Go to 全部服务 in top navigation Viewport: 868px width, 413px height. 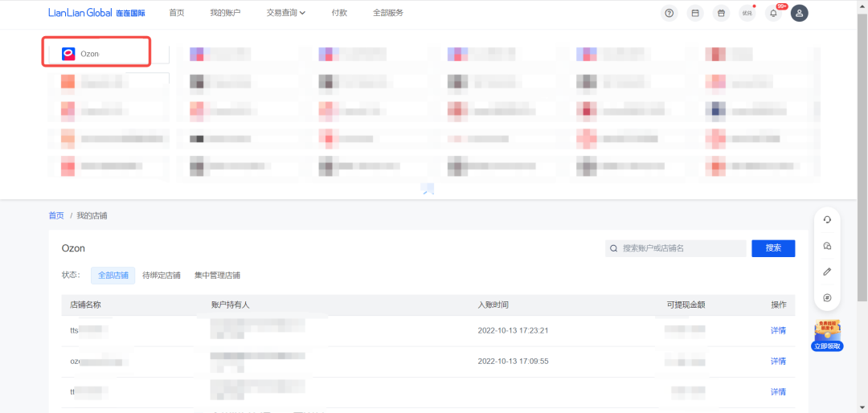tap(388, 13)
